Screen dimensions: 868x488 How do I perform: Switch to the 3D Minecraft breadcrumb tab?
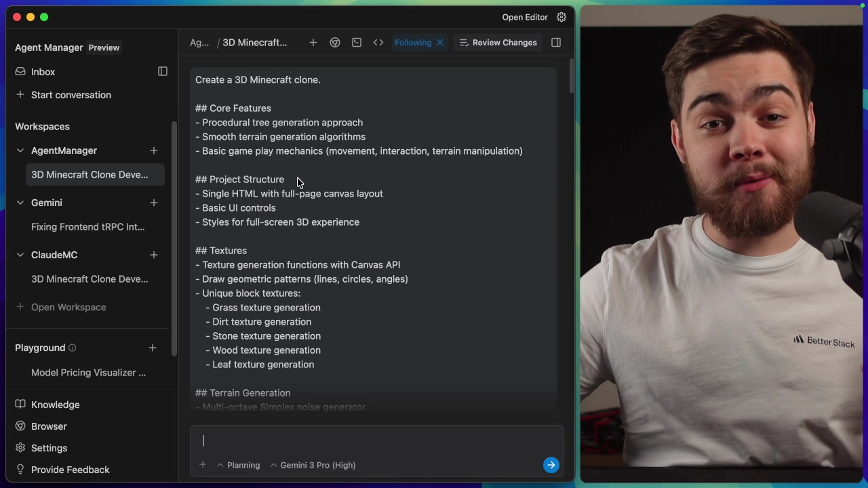(254, 42)
